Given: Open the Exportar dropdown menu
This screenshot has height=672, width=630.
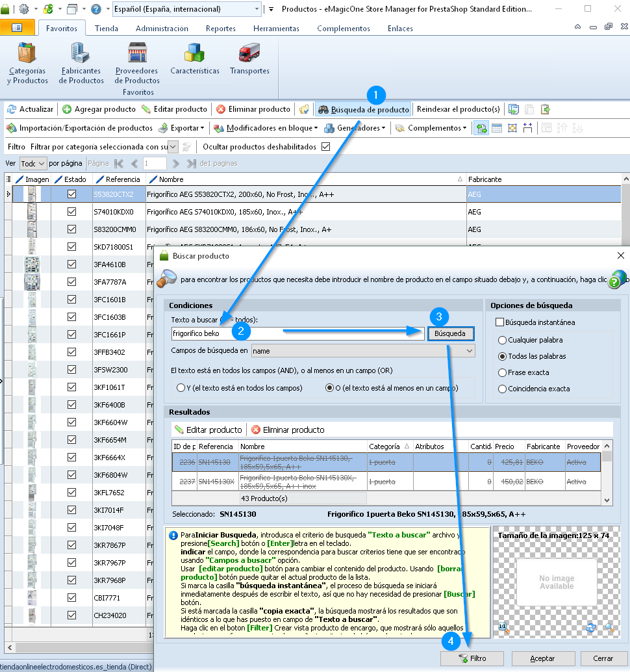Looking at the screenshot, I should tap(182, 128).
